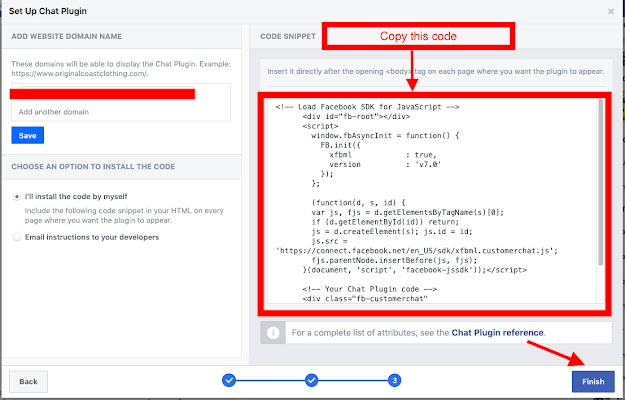This screenshot has width=625, height=400.
Task: Click the js.src customerchat.js URL line
Action: coord(417,251)
